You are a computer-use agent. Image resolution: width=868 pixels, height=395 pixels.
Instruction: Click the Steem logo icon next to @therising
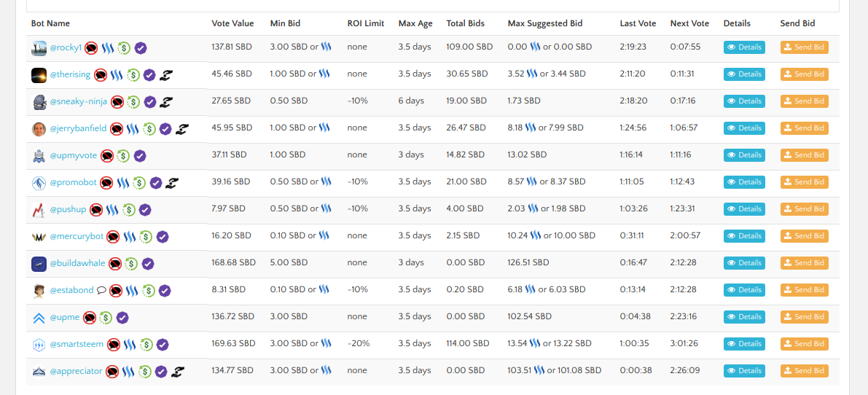coord(117,75)
